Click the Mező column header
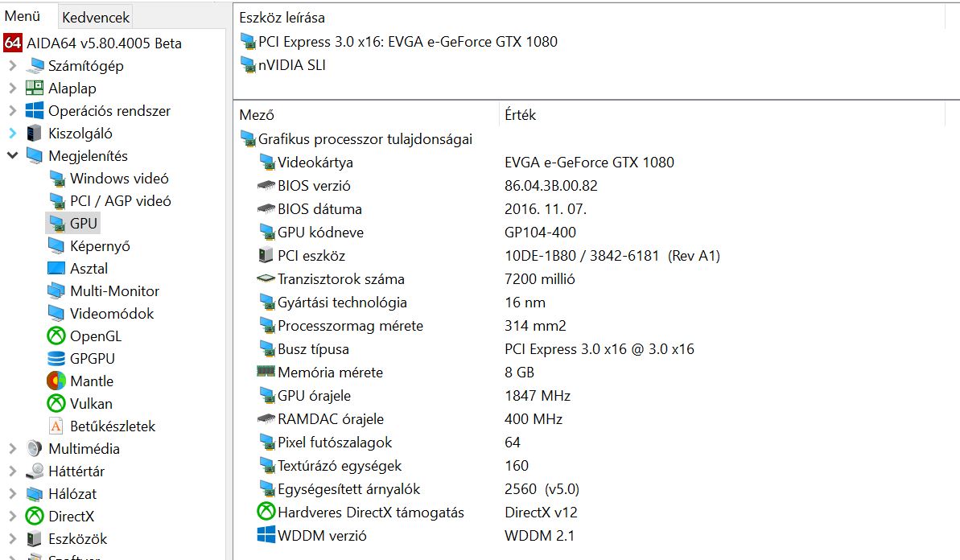960x560 pixels. coord(257,115)
